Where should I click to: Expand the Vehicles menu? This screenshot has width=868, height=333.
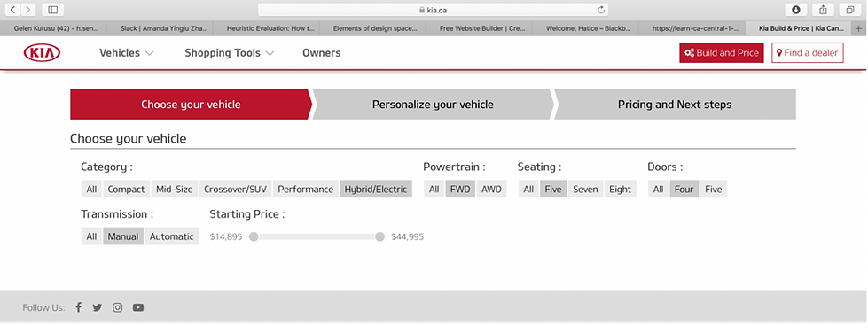click(126, 53)
